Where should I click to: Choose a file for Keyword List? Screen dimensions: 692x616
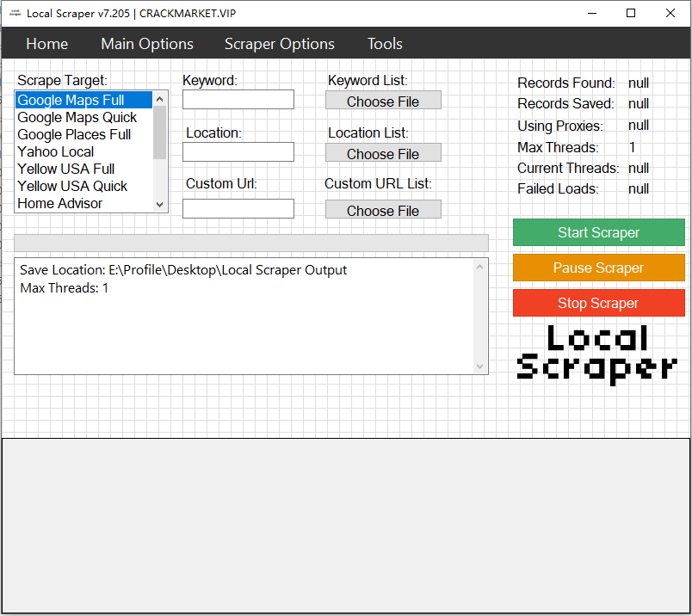(383, 100)
